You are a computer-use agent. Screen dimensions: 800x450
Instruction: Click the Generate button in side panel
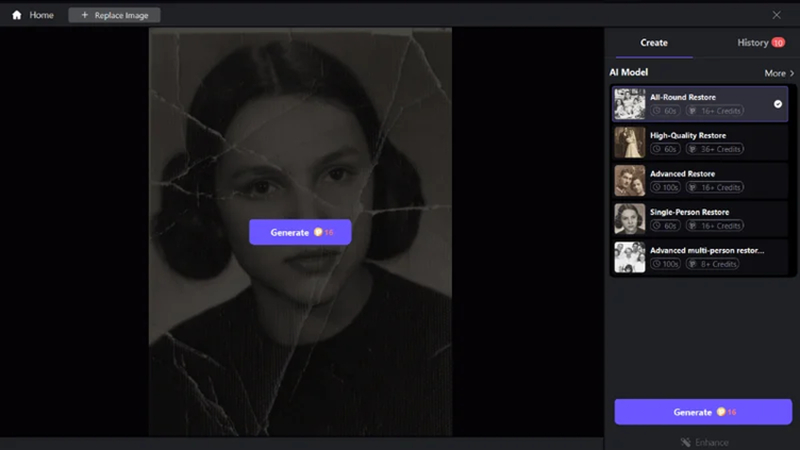(703, 412)
